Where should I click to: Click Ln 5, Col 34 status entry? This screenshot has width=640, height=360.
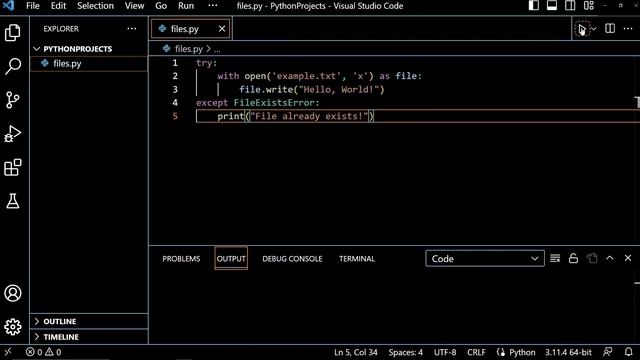pos(356,352)
